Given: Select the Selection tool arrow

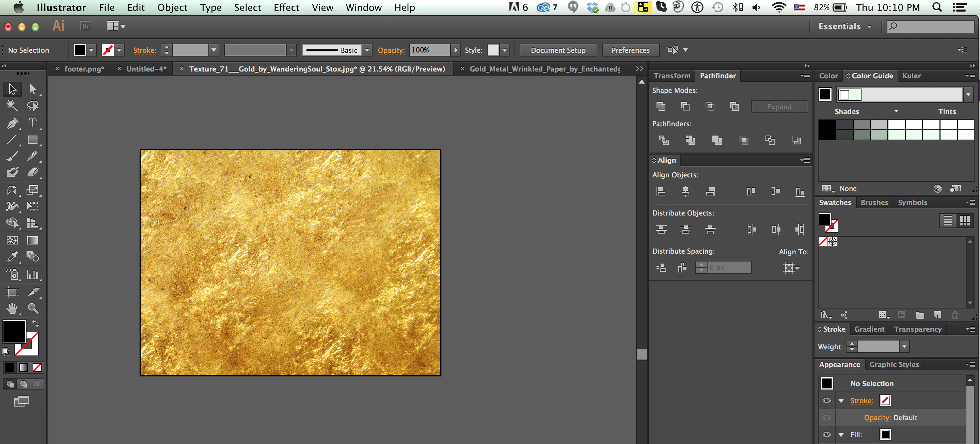Looking at the screenshot, I should (12, 89).
